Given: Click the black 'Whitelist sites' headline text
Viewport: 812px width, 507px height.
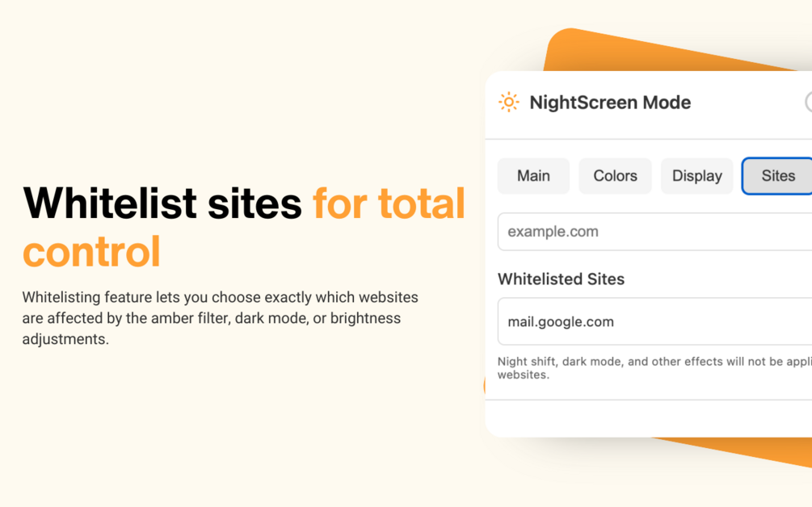Looking at the screenshot, I should [162, 203].
